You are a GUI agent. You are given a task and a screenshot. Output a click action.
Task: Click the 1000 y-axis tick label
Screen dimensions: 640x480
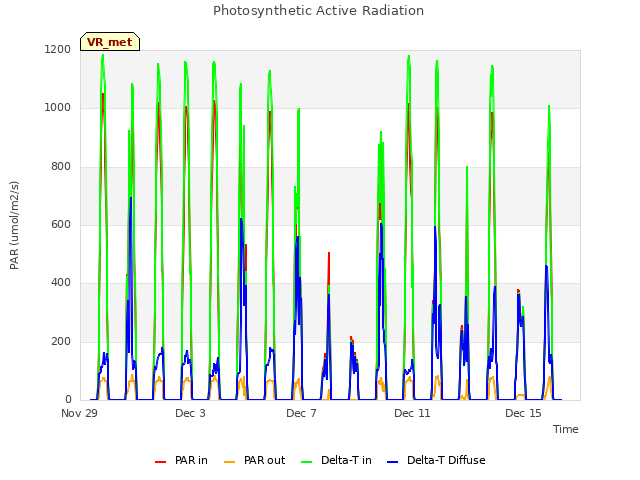coord(58,108)
